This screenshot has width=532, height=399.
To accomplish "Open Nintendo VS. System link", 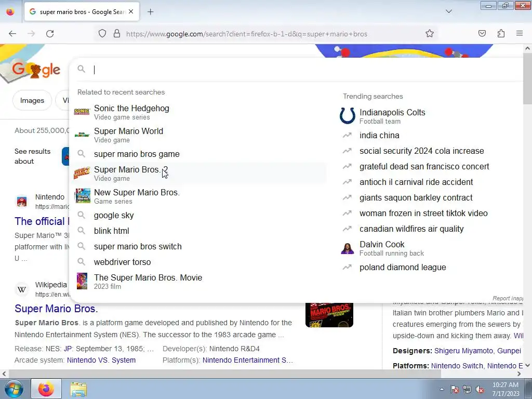I will 101,360.
